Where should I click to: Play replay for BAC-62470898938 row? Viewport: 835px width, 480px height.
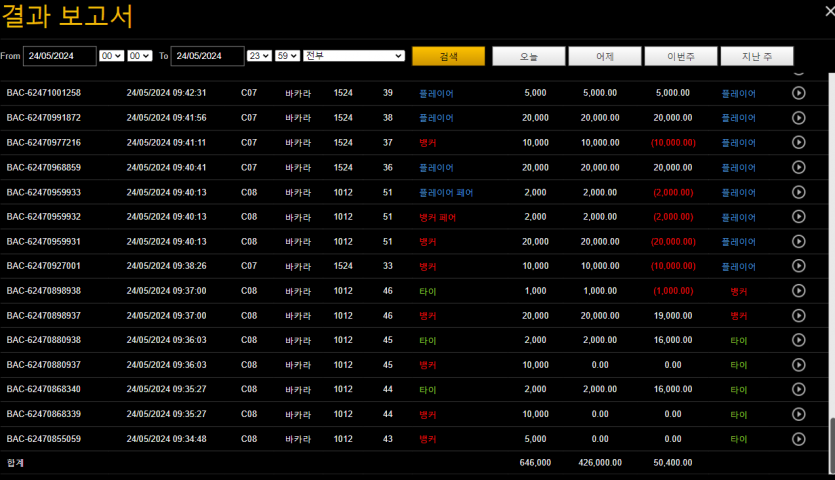pos(798,291)
